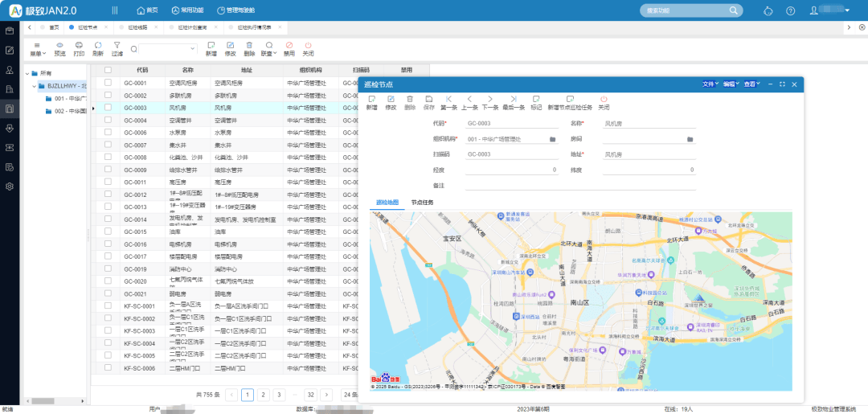The width and height of the screenshot is (868, 414).
Task: Open the 文件 dropdown in dialog title bar
Action: 710,84
